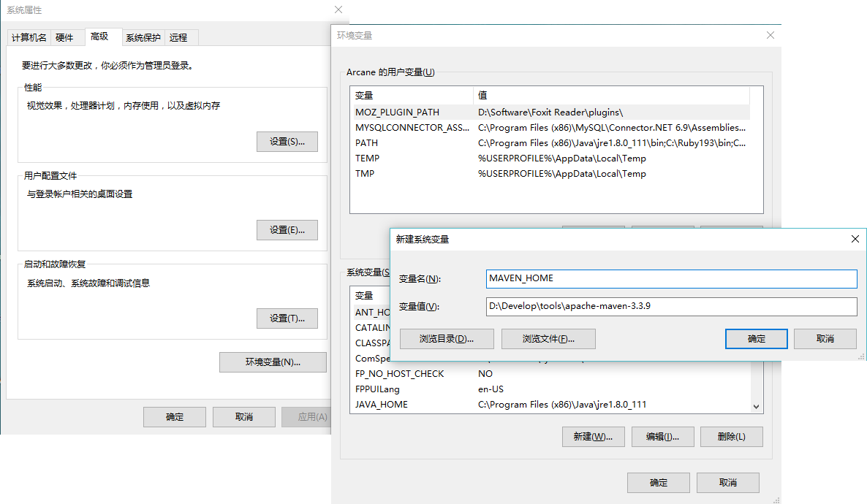Switch to the 计算机名 tab
This screenshot has width=867, height=504.
click(x=29, y=37)
